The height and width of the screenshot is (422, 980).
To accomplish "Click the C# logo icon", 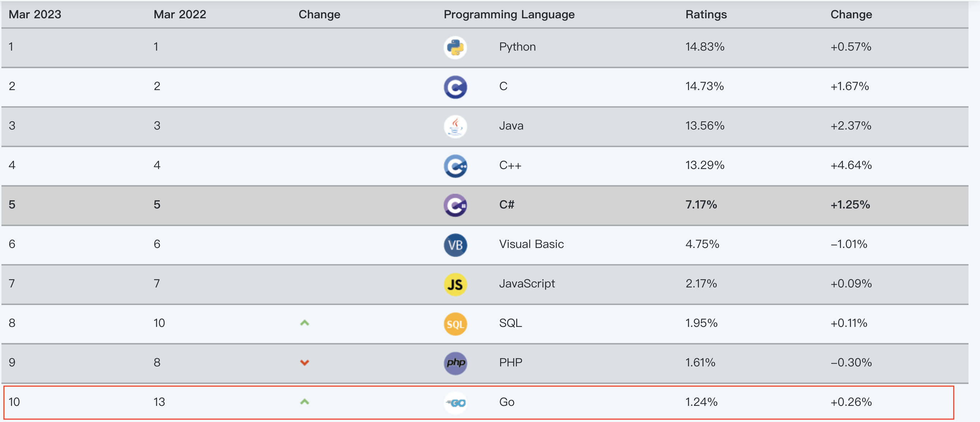I will [455, 205].
